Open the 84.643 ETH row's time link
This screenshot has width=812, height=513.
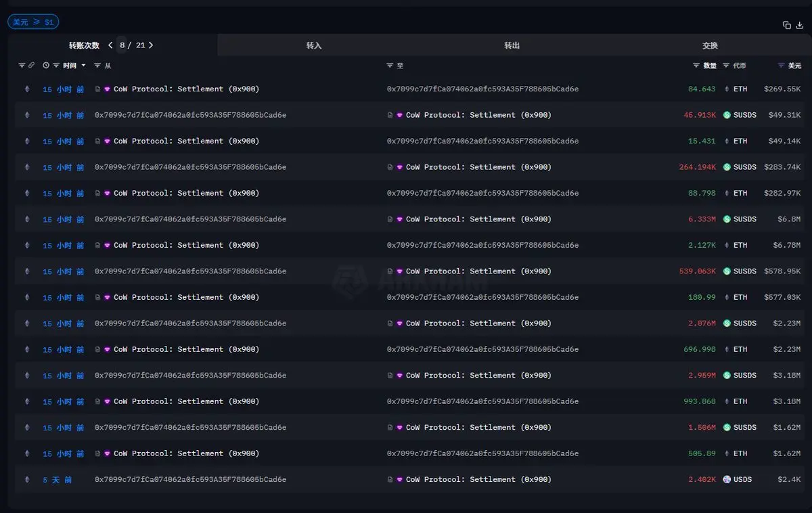point(64,89)
